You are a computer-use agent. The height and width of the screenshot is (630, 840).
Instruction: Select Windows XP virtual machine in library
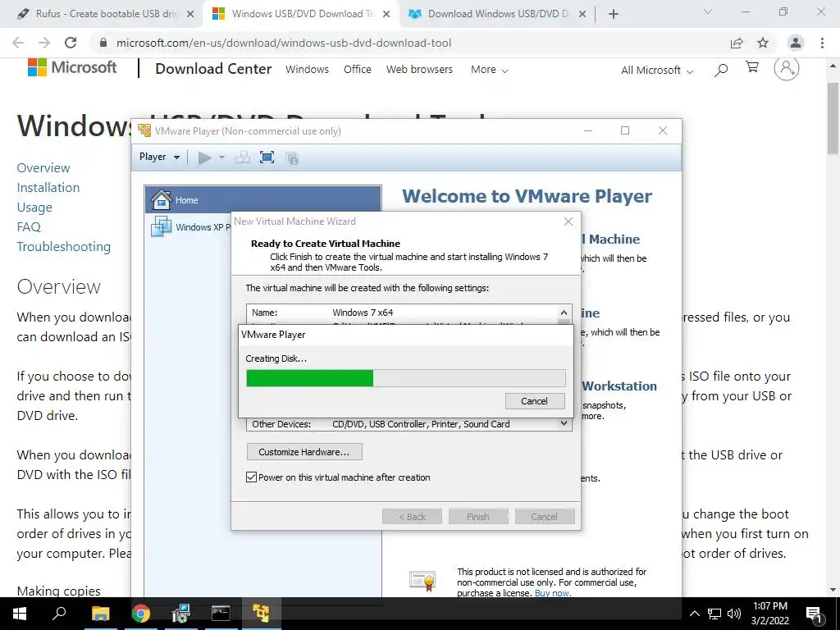point(190,226)
